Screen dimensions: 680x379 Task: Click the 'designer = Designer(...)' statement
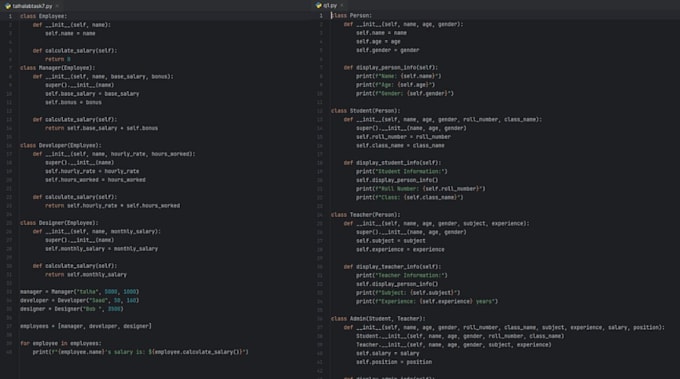(x=72, y=309)
